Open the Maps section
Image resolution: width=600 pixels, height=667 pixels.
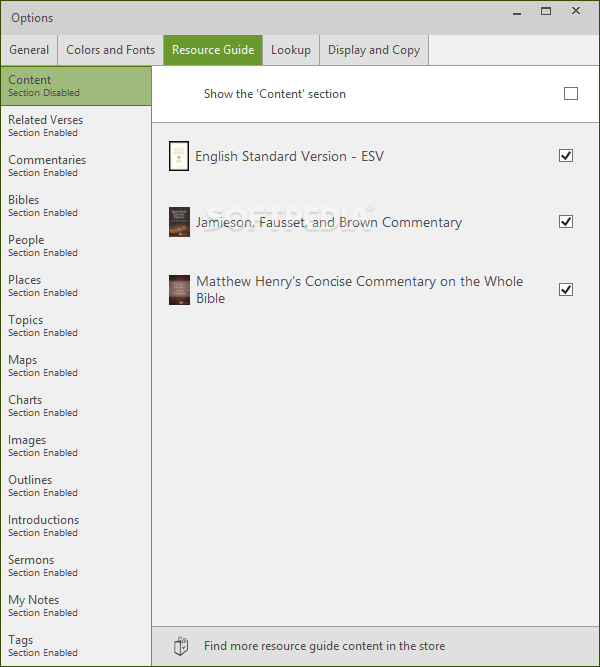coord(76,366)
